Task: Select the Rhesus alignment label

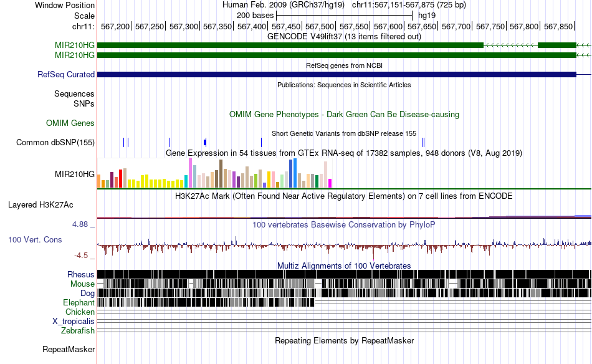Action: click(x=81, y=274)
